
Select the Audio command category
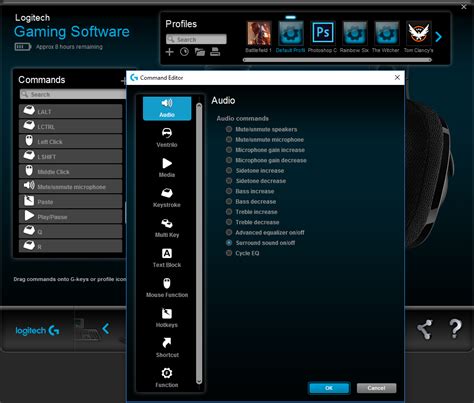click(x=167, y=108)
